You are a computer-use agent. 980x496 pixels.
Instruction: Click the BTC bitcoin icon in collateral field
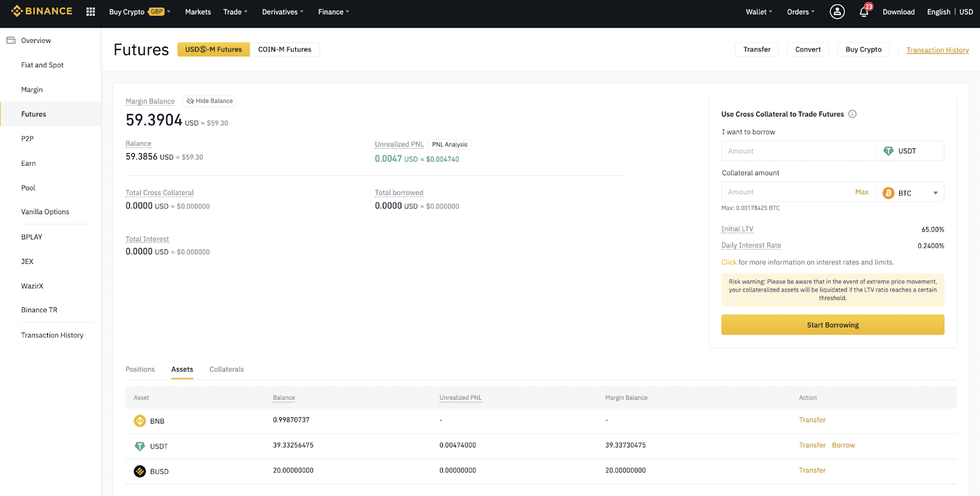888,193
